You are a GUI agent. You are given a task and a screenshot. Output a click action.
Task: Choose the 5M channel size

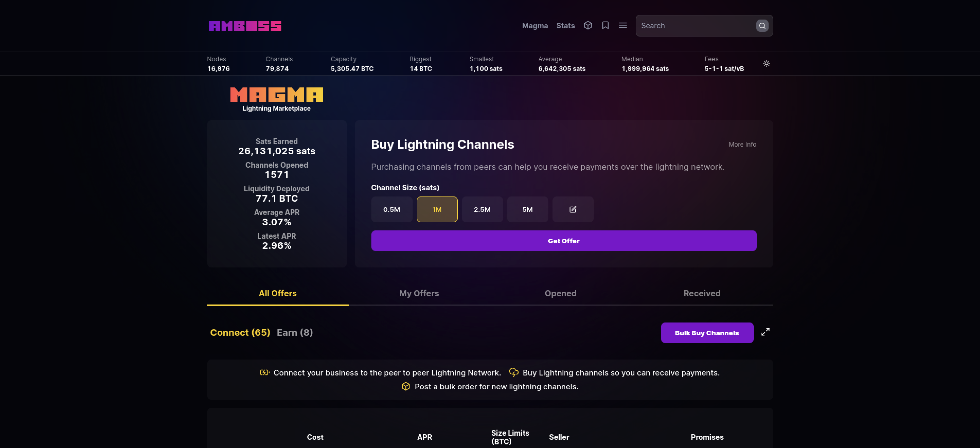pos(527,210)
